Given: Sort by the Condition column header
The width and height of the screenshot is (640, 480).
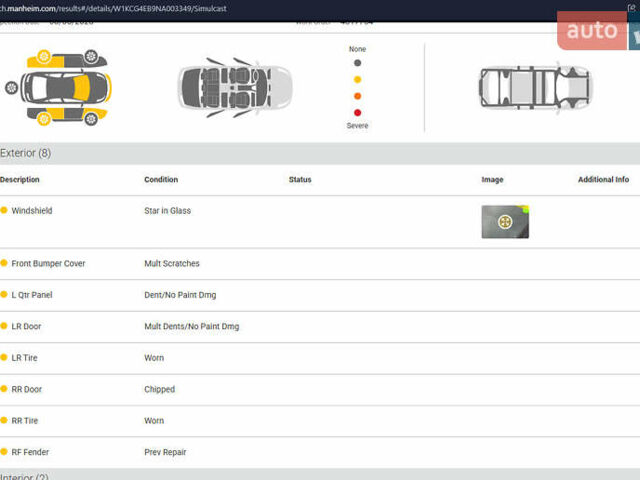Looking at the screenshot, I should [161, 180].
